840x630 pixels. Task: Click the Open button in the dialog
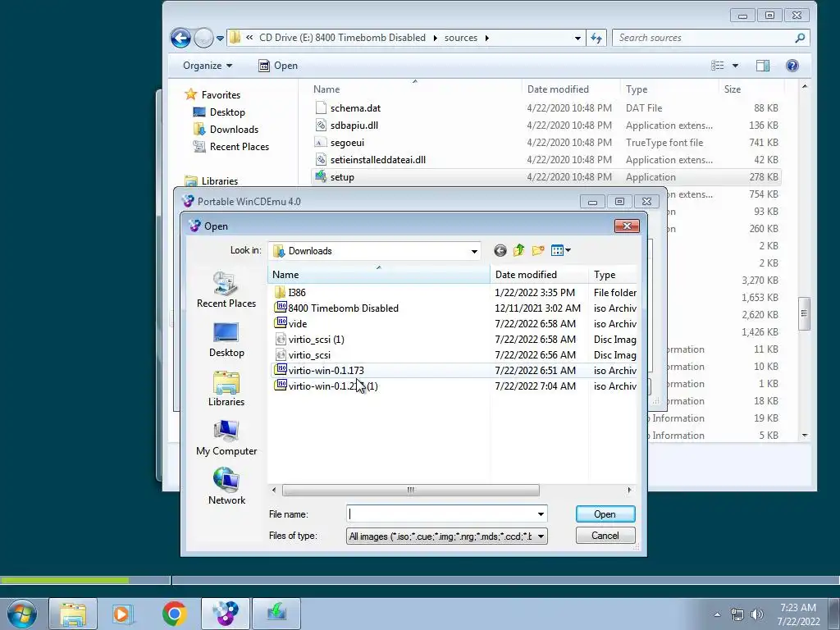605,514
